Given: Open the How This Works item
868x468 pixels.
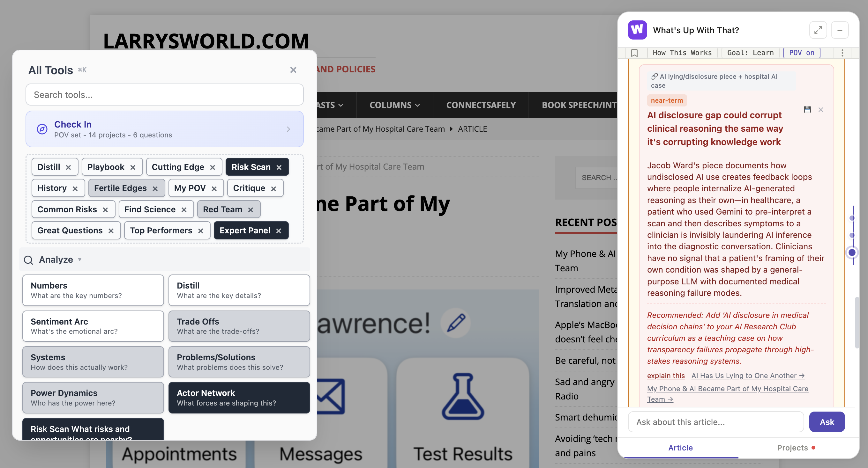Looking at the screenshot, I should click(682, 53).
